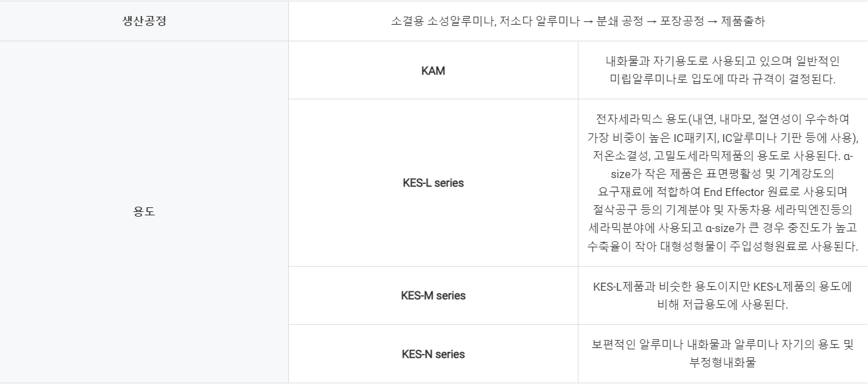Select the production process description text
The width and height of the screenshot is (868, 384).
(578, 21)
